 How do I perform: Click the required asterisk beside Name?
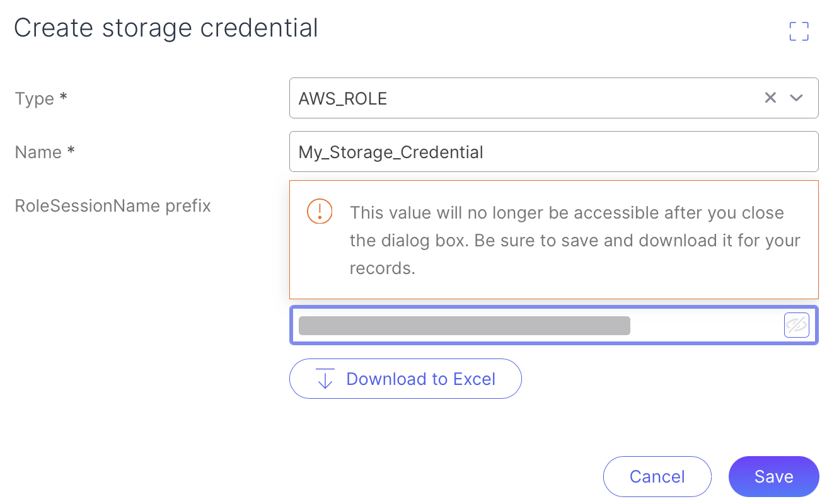pyautogui.click(x=71, y=151)
